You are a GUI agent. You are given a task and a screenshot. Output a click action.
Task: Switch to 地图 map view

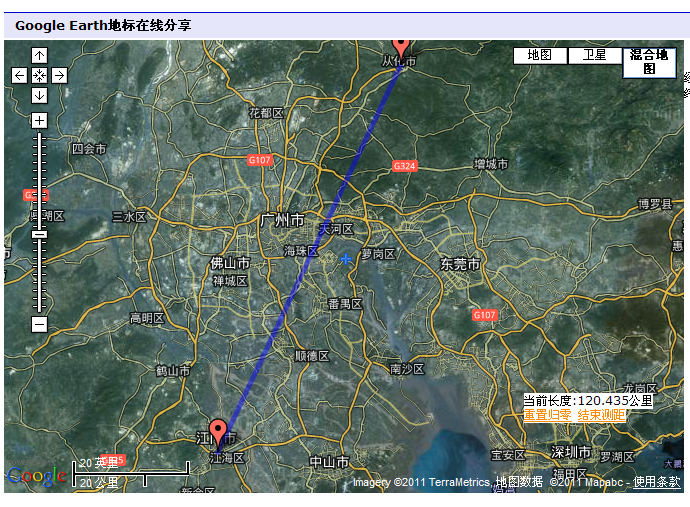540,55
